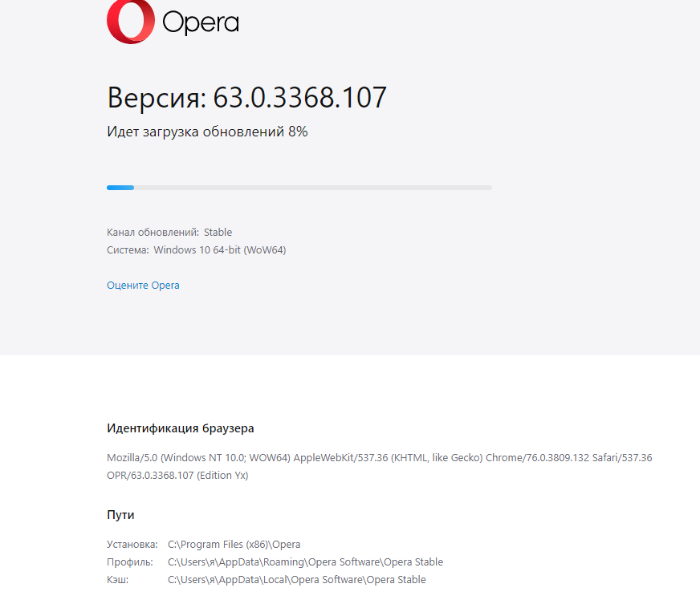Viewport: 700px width, 604px height.
Task: Select the Кэш Local path value
Action: 297,580
